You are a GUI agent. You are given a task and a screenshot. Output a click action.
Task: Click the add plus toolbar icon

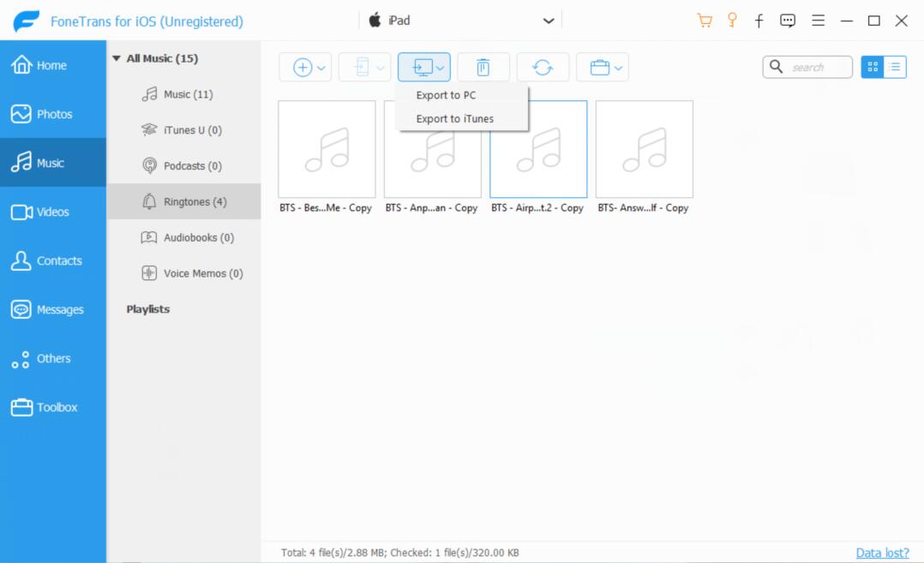(303, 67)
